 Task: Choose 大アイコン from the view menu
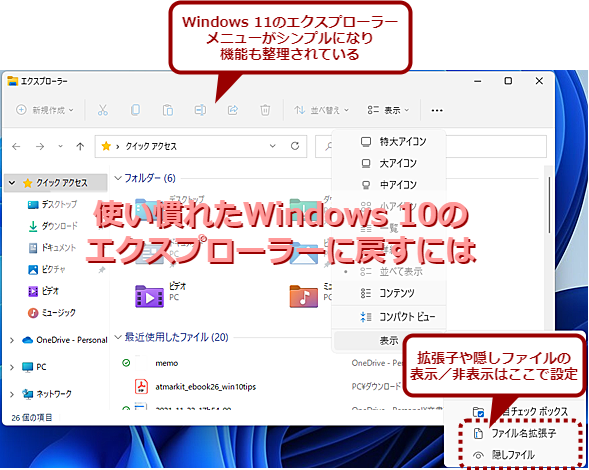[x=389, y=163]
